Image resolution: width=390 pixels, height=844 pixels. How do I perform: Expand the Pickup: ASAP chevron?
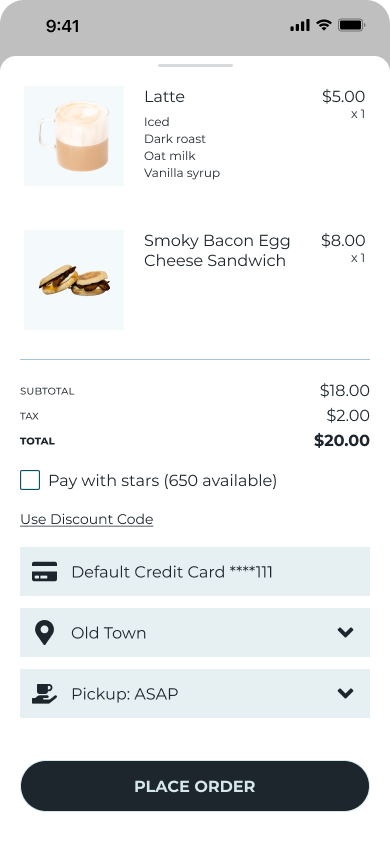345,693
